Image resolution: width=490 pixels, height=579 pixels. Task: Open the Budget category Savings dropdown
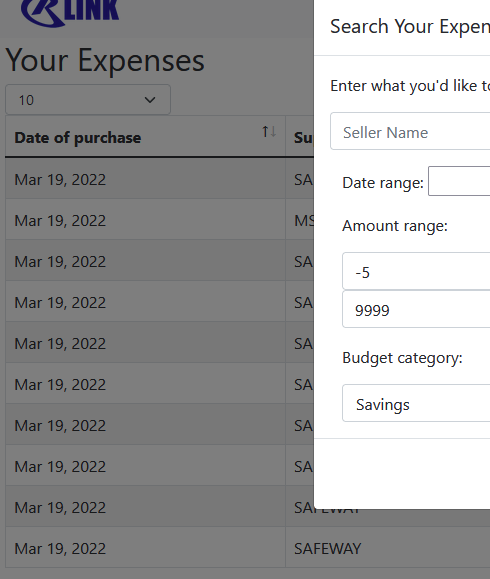416,403
